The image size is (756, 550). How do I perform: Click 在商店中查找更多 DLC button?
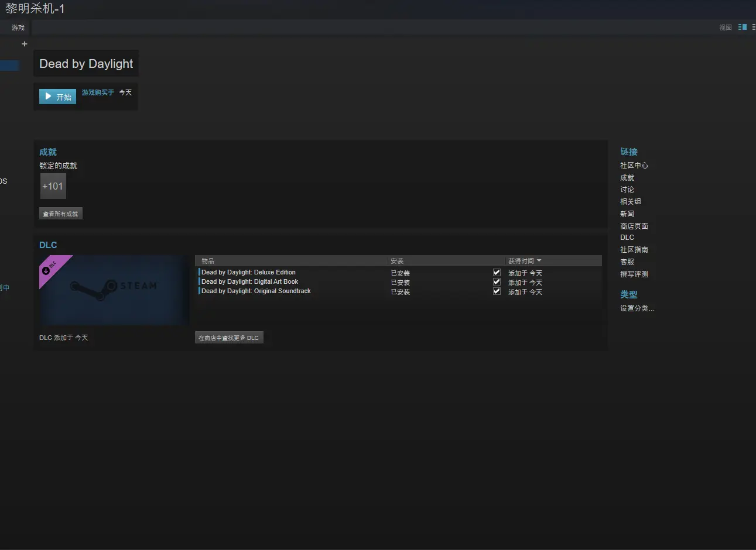[229, 338]
